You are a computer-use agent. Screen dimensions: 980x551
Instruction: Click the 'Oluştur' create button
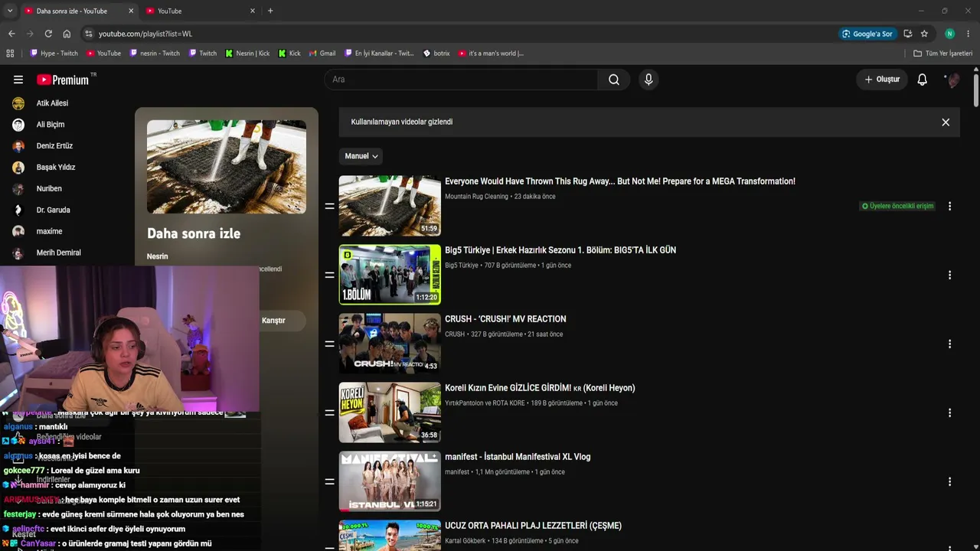(x=882, y=80)
